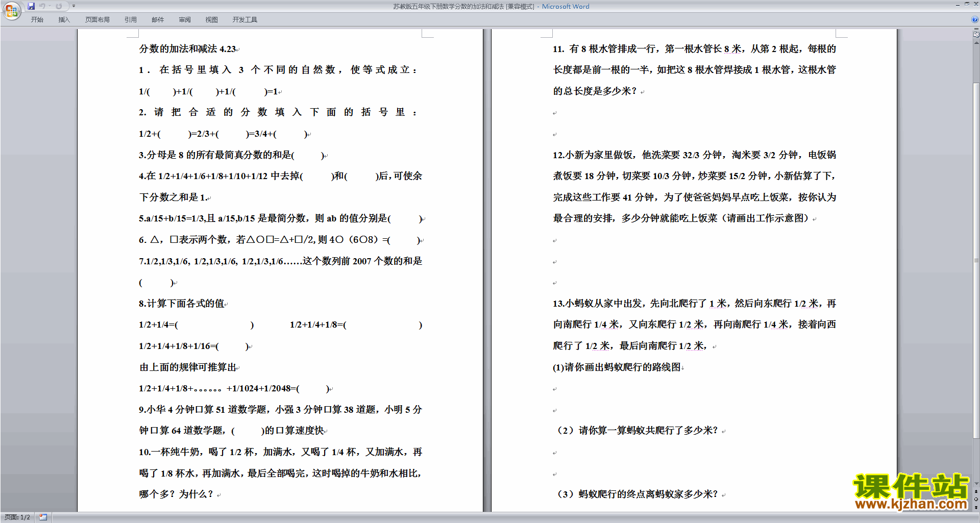Click the title text 分数的加法和减法 4.23
The height and width of the screenshot is (523, 980).
[x=187, y=49]
